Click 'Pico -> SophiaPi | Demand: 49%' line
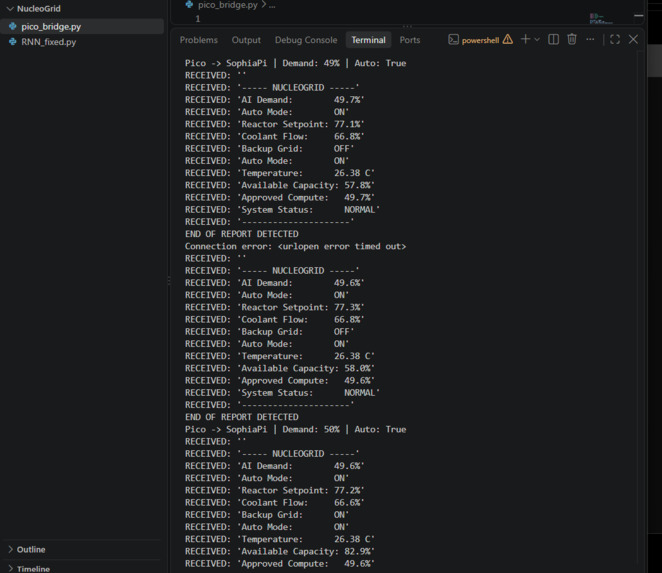Image resolution: width=662 pixels, height=573 pixels. (295, 63)
